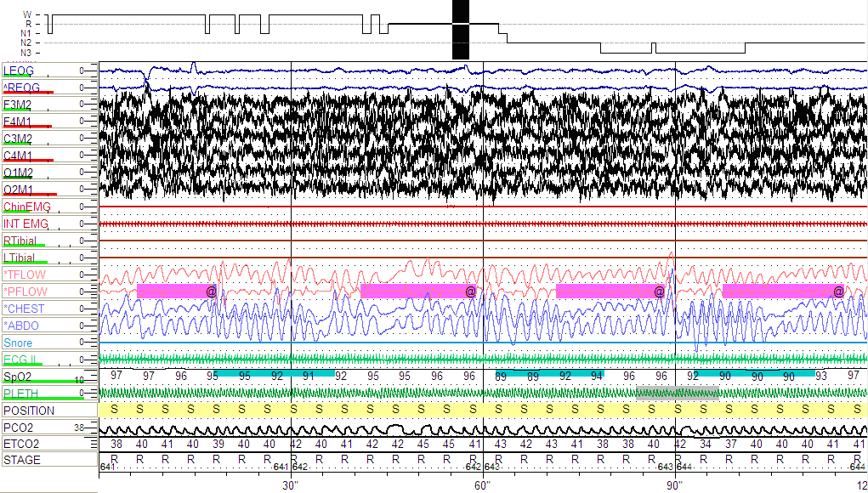Select the gray artifact bar on PLETH trace
Viewport: 868px width, 493px height.
click(678, 392)
